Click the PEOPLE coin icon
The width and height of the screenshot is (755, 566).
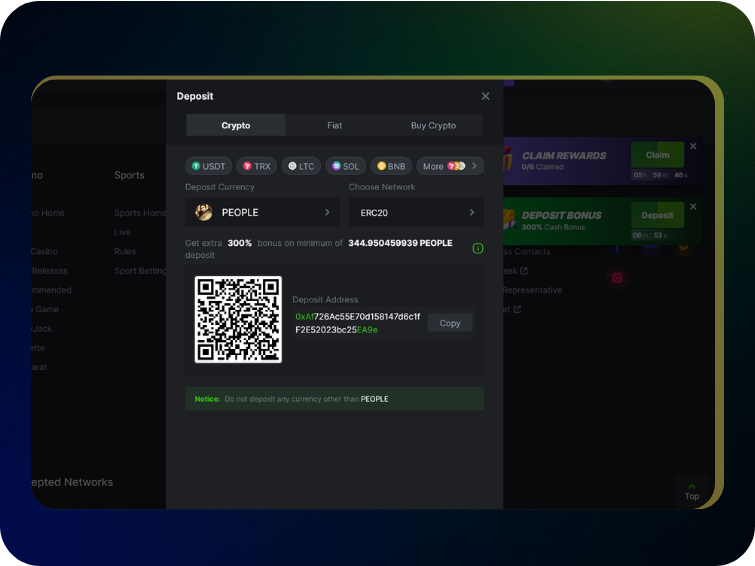204,212
